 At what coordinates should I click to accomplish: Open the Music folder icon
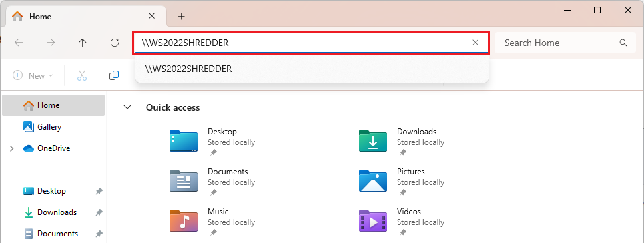184,221
